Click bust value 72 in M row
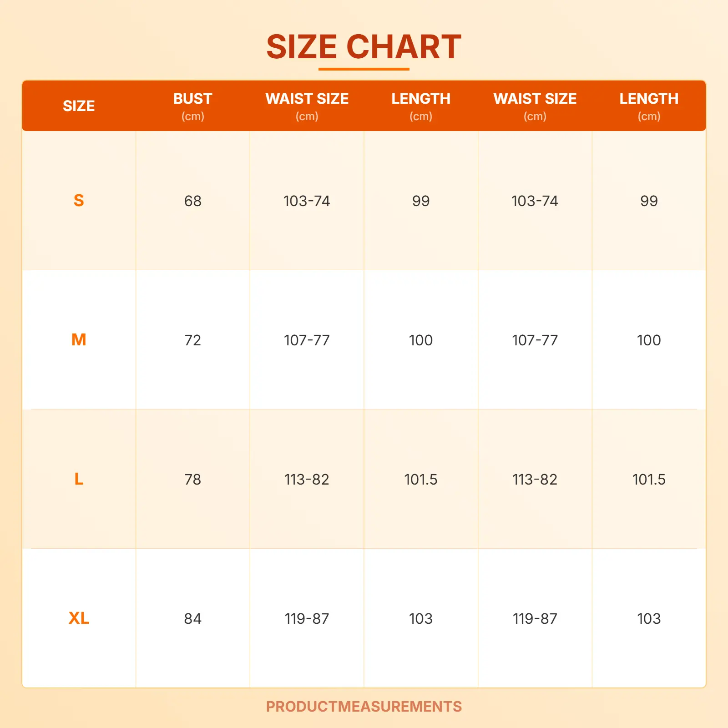The width and height of the screenshot is (728, 728). 193,340
